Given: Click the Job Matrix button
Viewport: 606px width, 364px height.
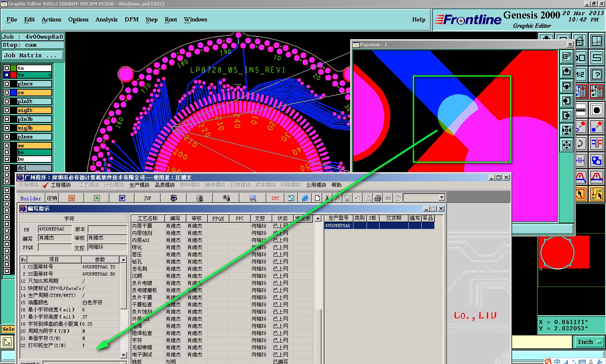Looking at the screenshot, I should coord(33,56).
